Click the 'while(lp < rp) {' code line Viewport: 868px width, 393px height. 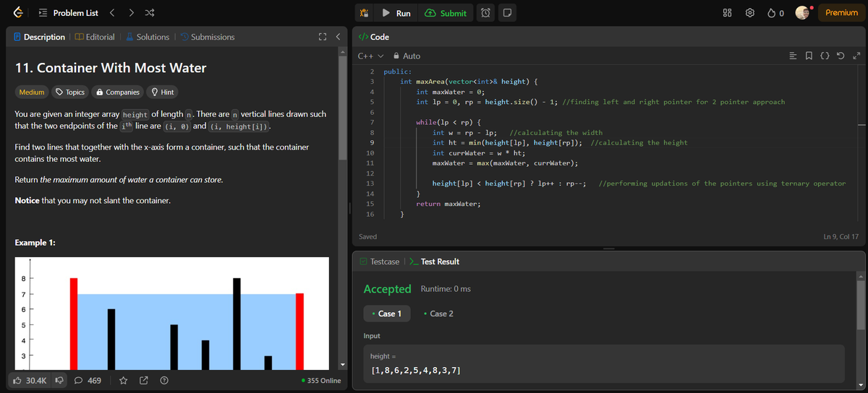(x=448, y=123)
